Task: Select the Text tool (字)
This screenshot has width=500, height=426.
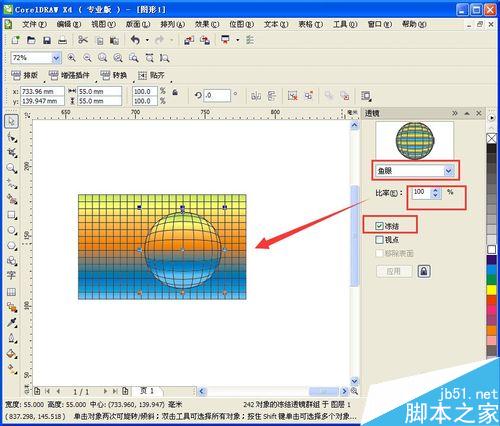Action: click(x=11, y=275)
